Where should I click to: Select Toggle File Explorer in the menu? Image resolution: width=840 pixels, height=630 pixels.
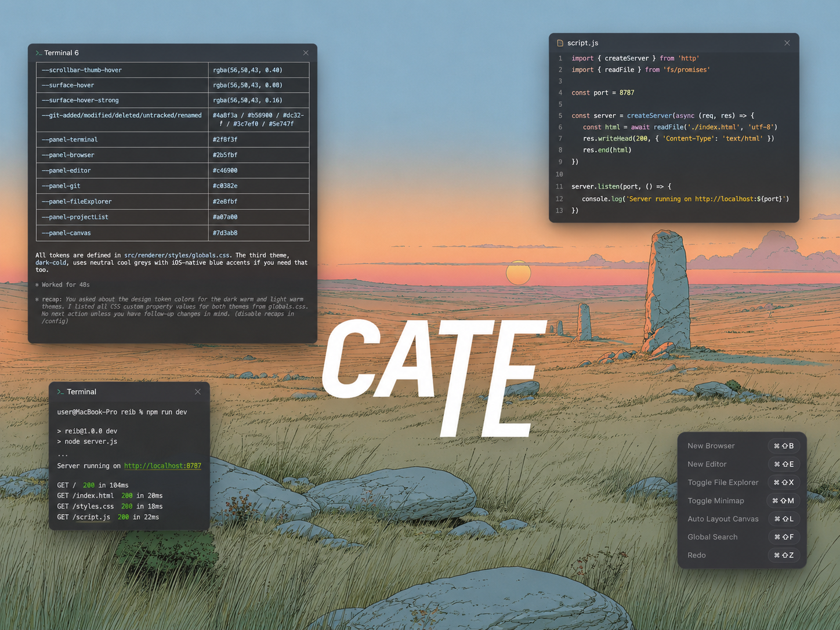742,483
